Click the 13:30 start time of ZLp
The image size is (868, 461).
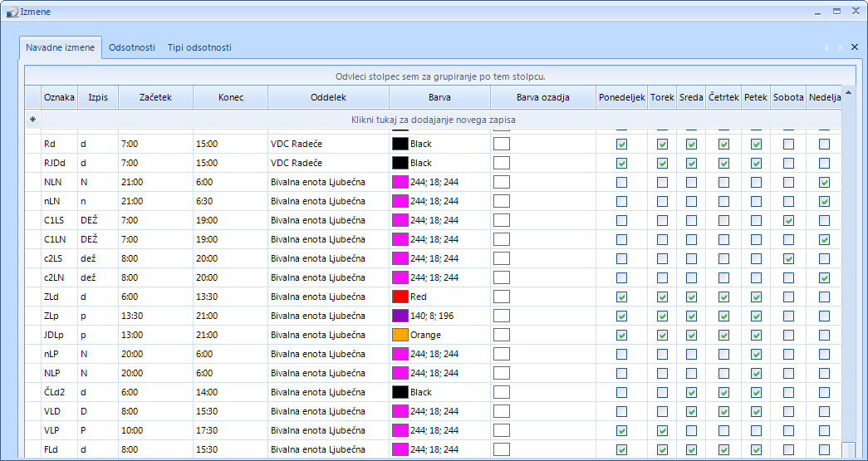point(155,316)
